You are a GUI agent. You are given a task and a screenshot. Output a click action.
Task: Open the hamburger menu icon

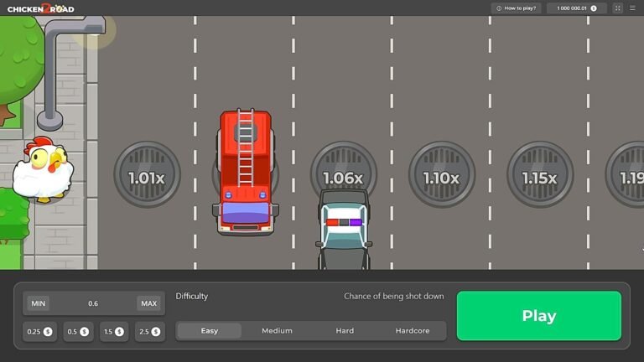tap(632, 8)
